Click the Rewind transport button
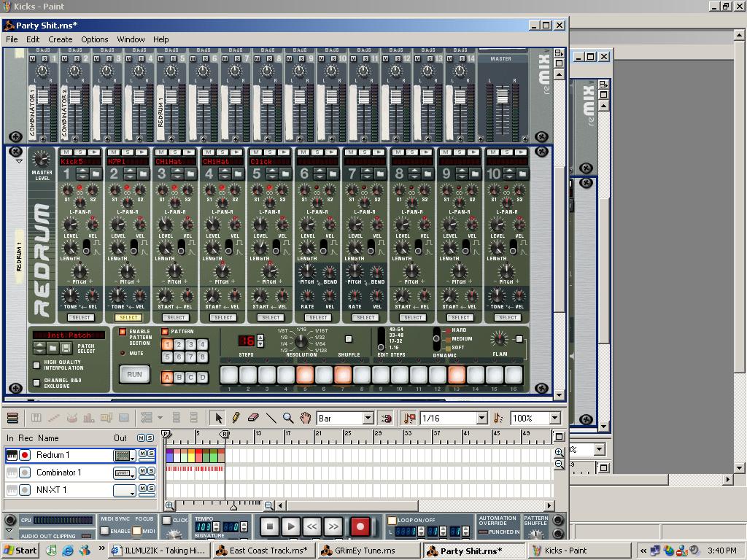 (x=311, y=526)
